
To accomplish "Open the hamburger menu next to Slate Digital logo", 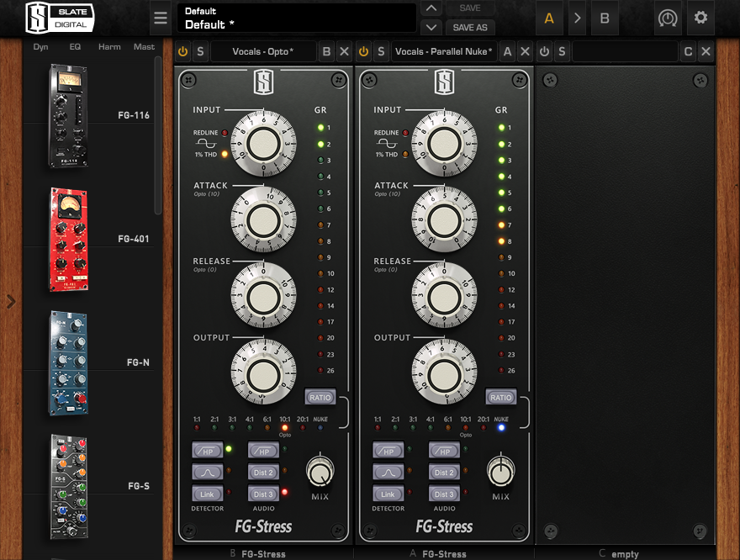I will (x=161, y=18).
